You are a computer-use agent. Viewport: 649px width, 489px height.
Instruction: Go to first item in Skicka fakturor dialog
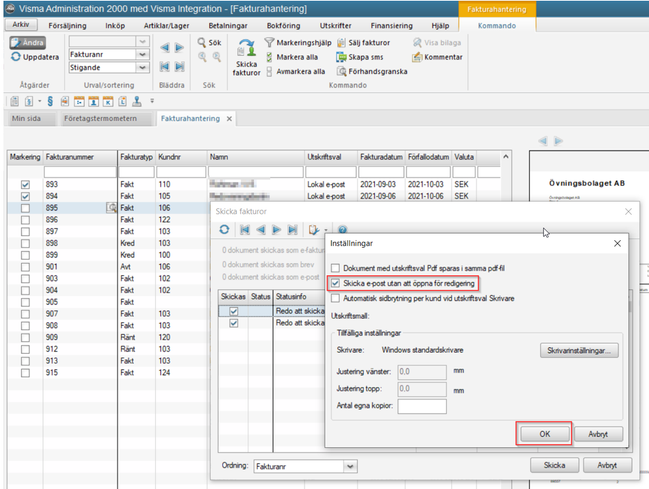point(245,229)
